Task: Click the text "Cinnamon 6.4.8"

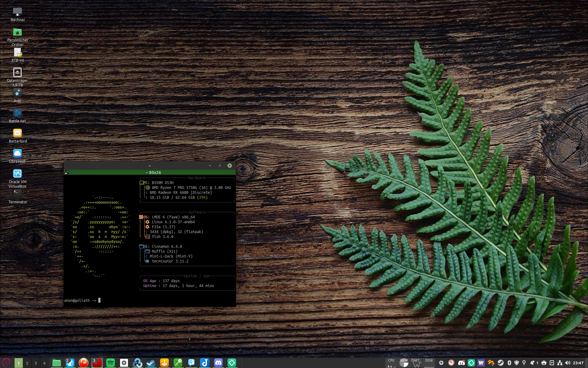Action: 167,246
